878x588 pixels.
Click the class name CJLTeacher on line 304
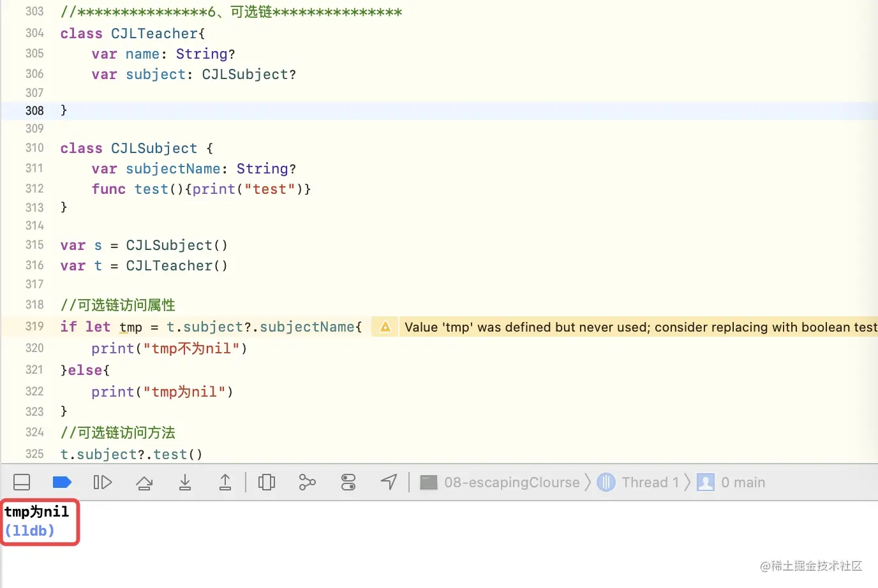[x=154, y=33]
